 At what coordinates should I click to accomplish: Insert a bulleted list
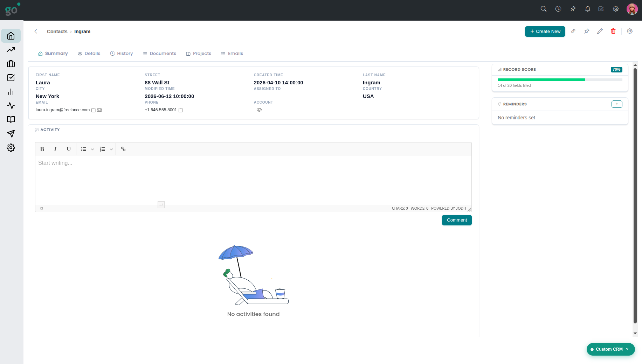click(84, 149)
